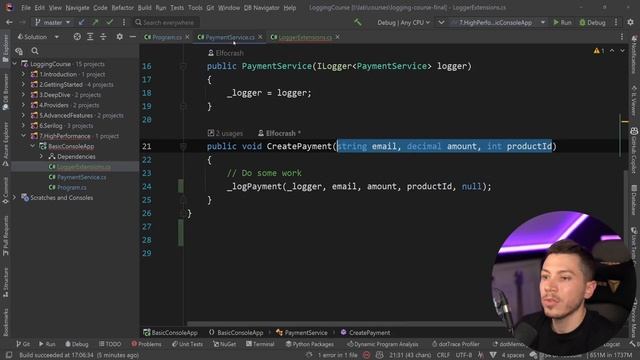The height and width of the screenshot is (360, 640).
Task: Open the Pull Requests tool window
Action: pyautogui.click(x=5, y=236)
